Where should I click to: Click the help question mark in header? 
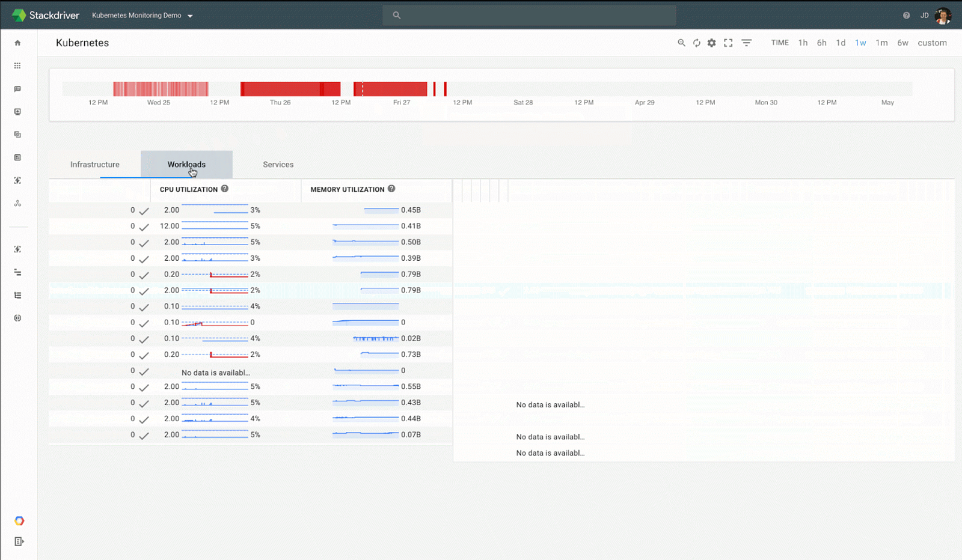click(906, 16)
